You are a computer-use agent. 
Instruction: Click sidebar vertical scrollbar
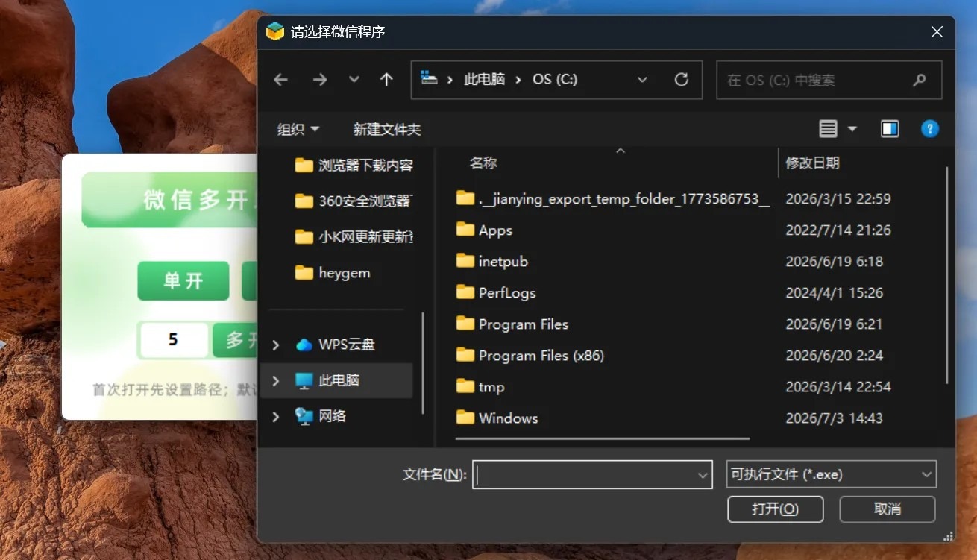tap(423, 362)
